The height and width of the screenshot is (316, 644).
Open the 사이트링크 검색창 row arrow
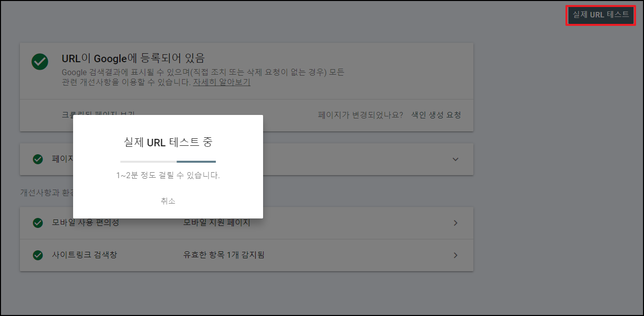(456, 255)
